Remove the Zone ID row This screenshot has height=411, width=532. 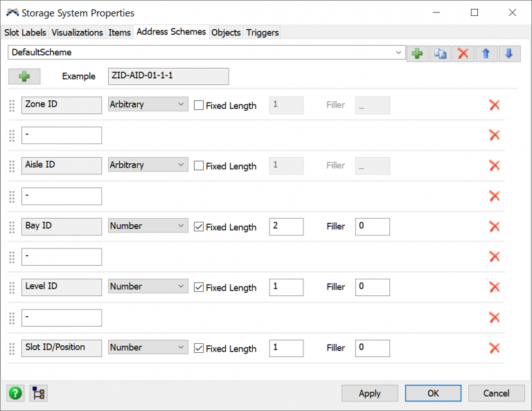pyautogui.click(x=495, y=105)
